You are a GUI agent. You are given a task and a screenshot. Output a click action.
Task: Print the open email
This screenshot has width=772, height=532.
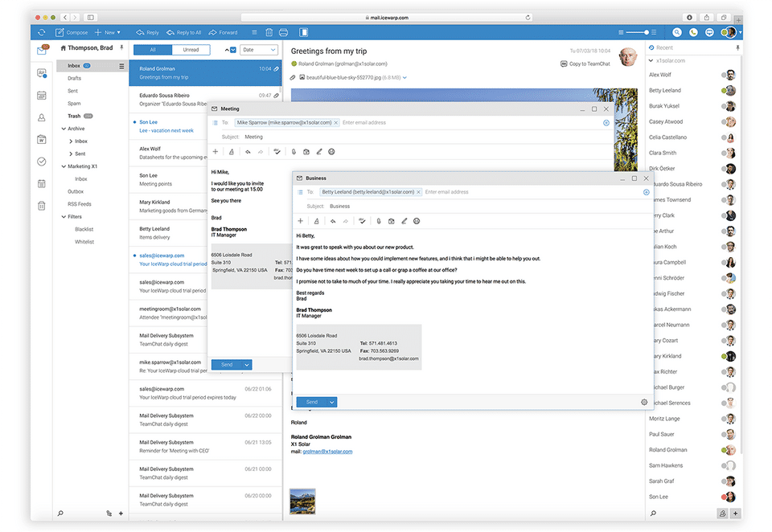coord(284,32)
